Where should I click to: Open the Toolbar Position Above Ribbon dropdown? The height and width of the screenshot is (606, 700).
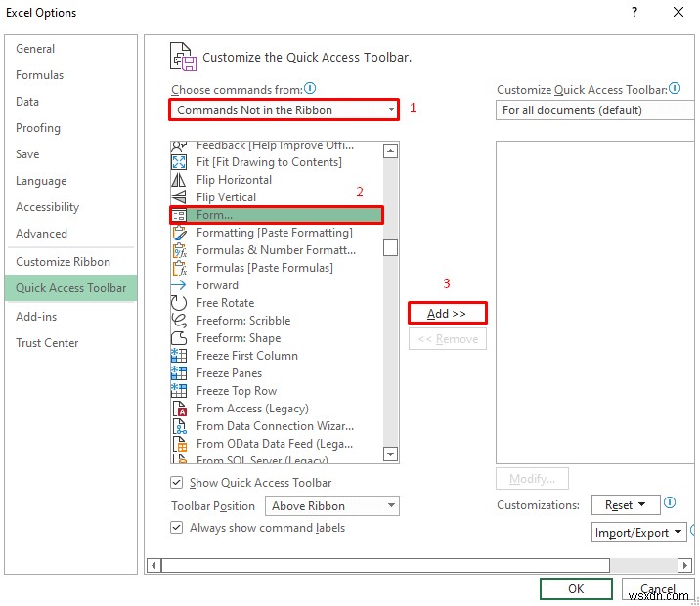tap(332, 506)
